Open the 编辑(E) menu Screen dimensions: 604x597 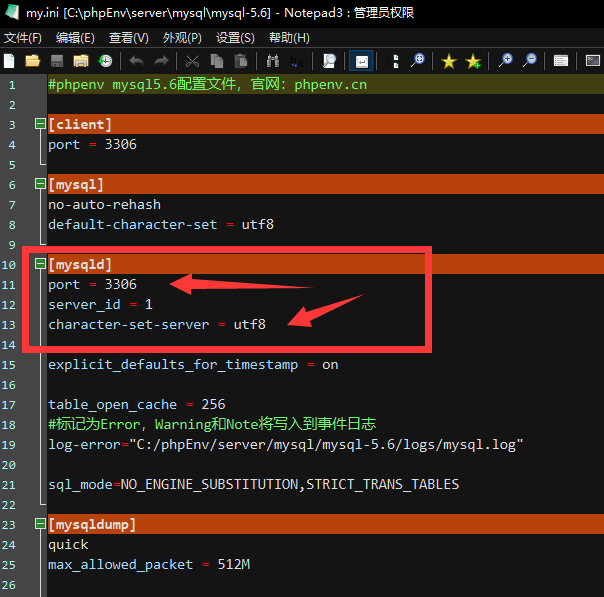75,38
